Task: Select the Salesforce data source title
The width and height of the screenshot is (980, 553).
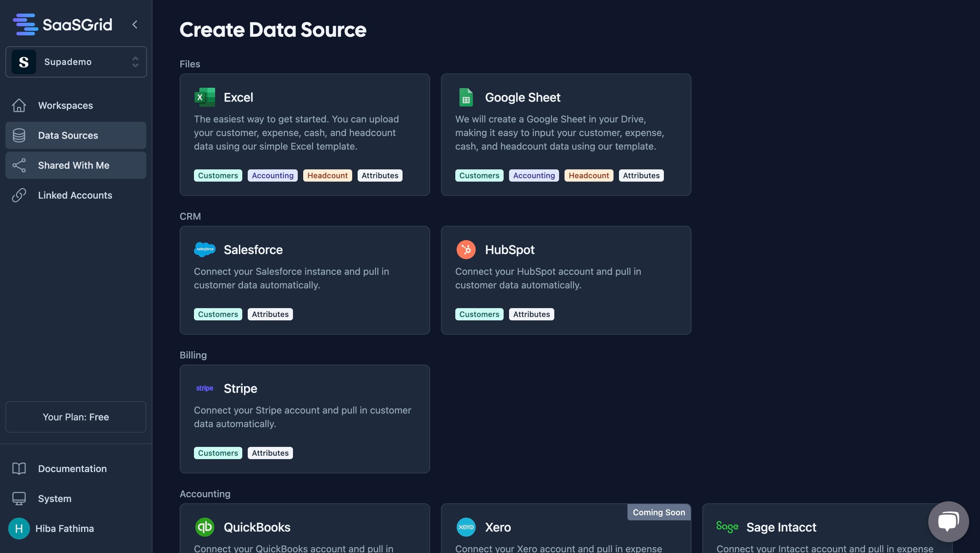Action: point(254,250)
